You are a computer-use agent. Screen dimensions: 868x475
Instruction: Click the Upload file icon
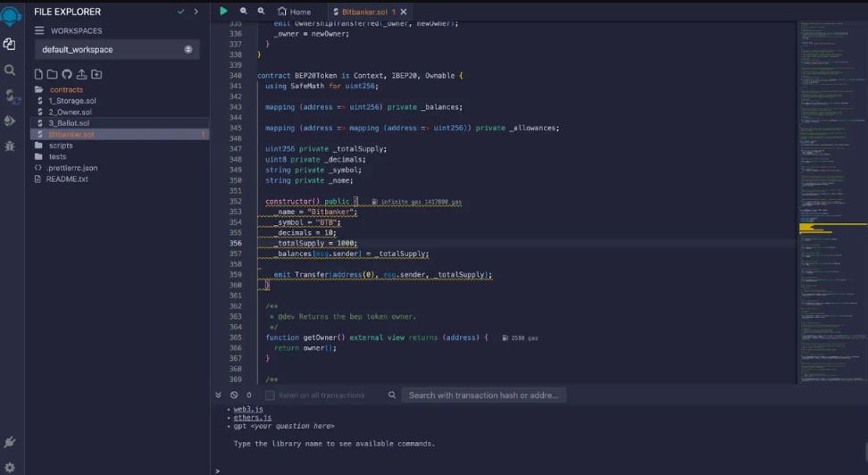(81, 74)
